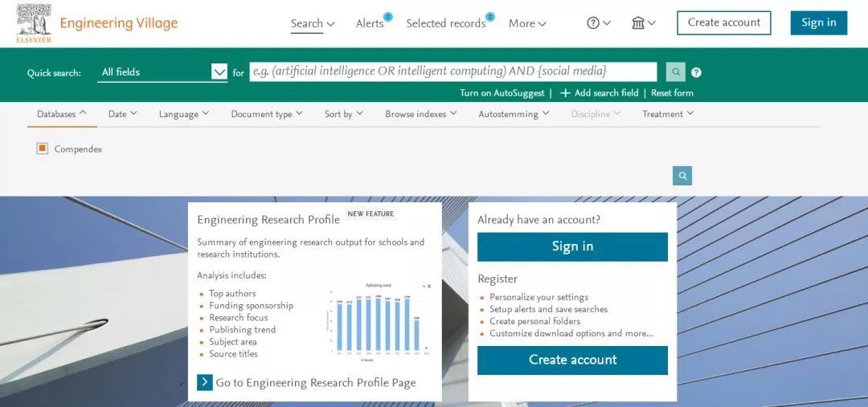Open the institution building icon menu
Image resolution: width=868 pixels, height=407 pixels.
[643, 23]
